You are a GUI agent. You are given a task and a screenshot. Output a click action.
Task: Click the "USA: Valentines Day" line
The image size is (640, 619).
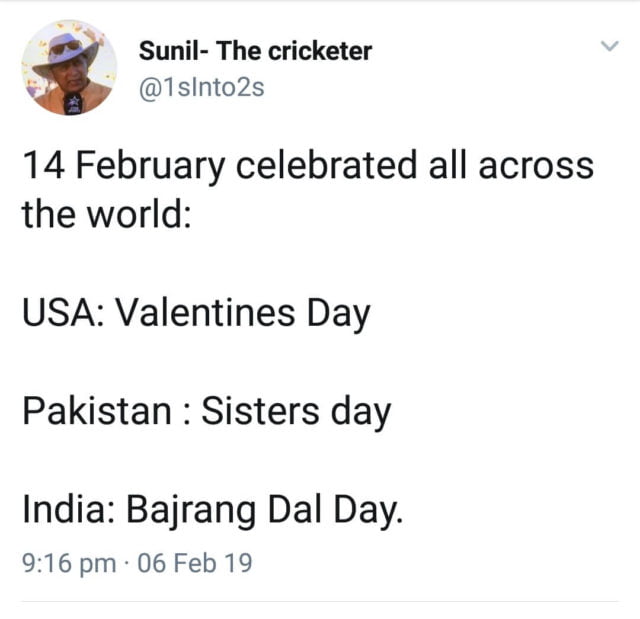[196, 314]
